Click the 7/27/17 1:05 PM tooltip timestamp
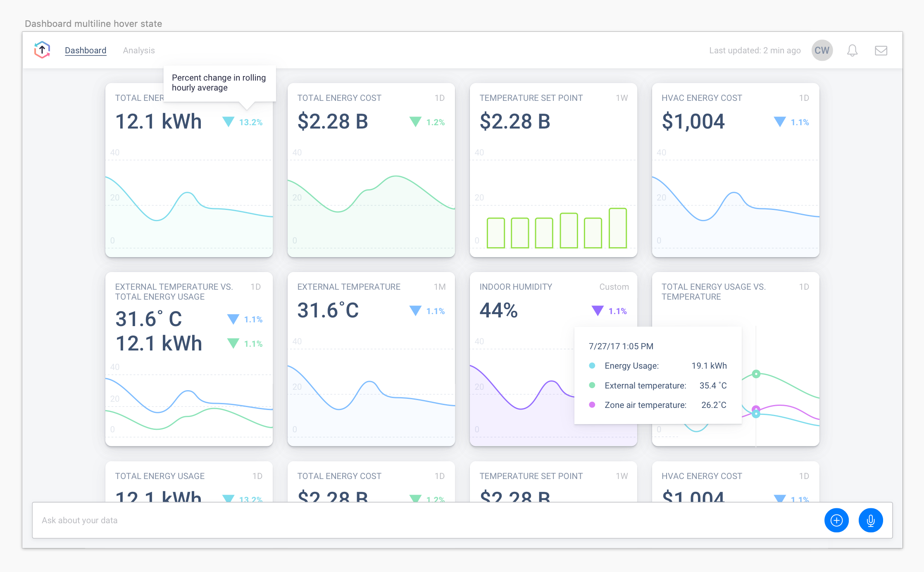Screen dimensions: 924x572 coord(621,346)
